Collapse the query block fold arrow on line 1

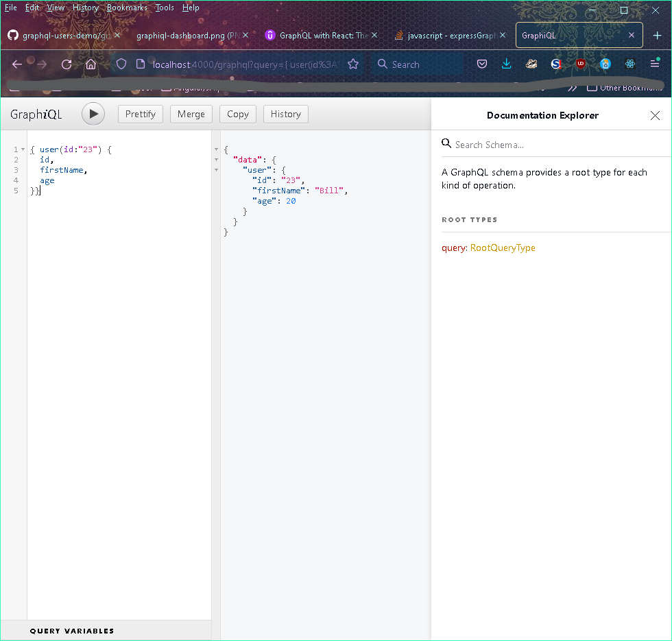tap(23, 149)
